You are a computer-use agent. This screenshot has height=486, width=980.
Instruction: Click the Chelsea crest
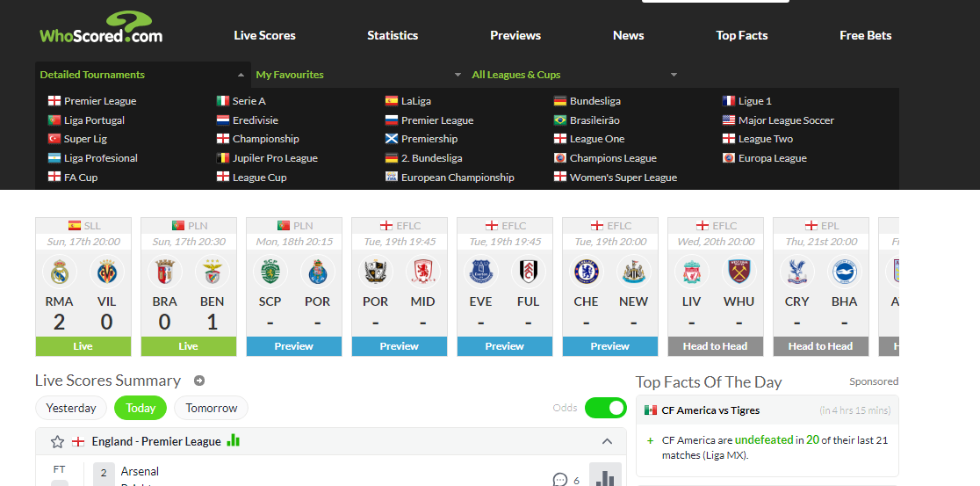[x=587, y=272]
